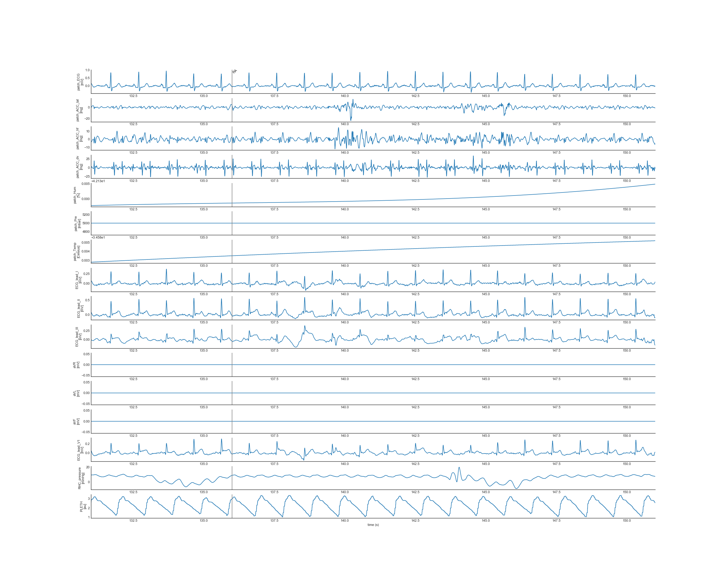Click the 'time (s)' x-axis label
The image size is (728, 582).
click(x=373, y=525)
